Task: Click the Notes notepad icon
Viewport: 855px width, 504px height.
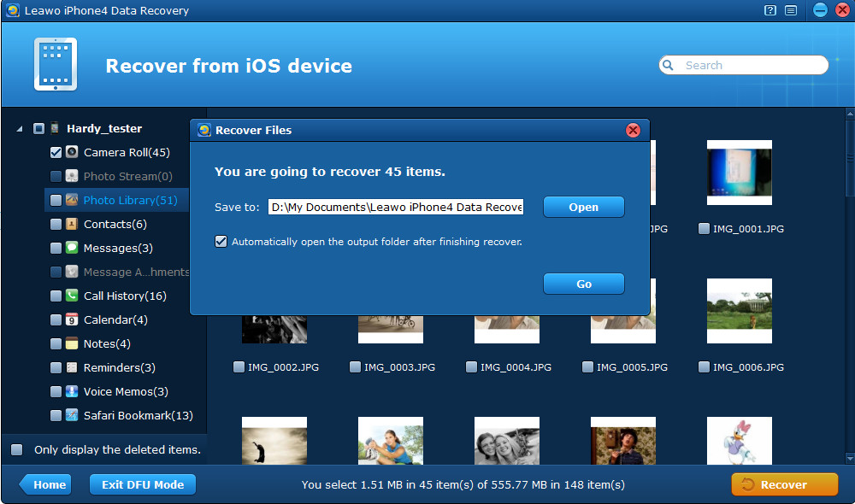Action: [72, 343]
